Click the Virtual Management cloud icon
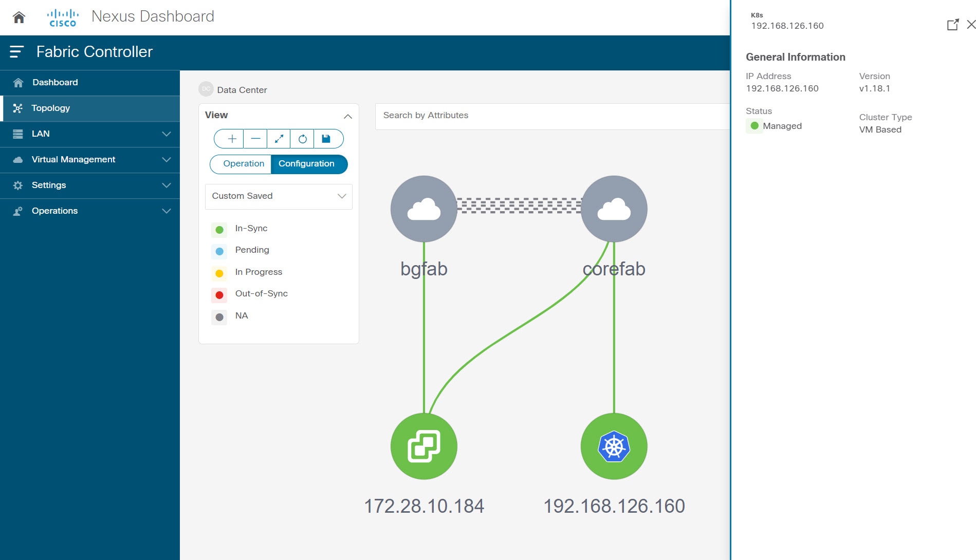Image resolution: width=976 pixels, height=560 pixels. pyautogui.click(x=18, y=160)
